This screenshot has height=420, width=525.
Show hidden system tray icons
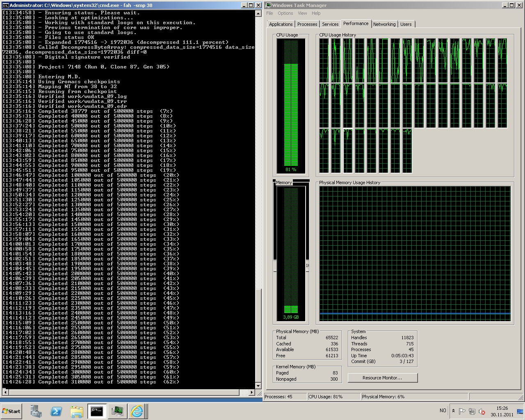pos(453,411)
